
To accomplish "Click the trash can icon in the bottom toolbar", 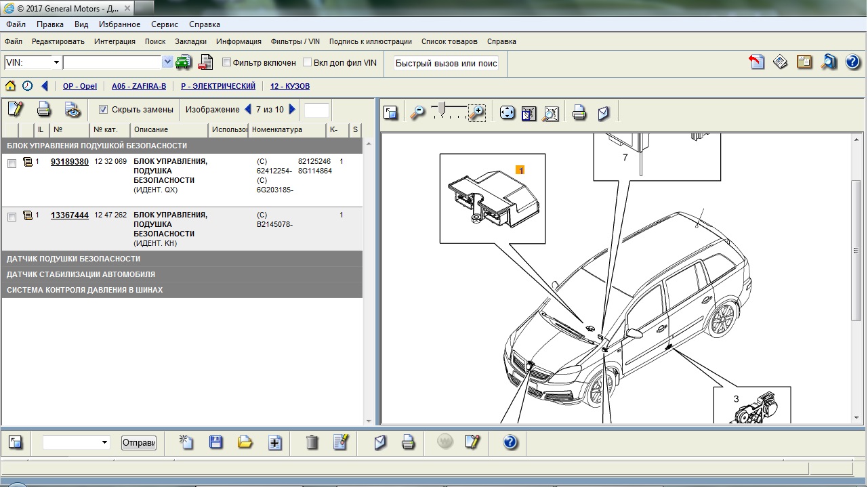I will tap(312, 442).
